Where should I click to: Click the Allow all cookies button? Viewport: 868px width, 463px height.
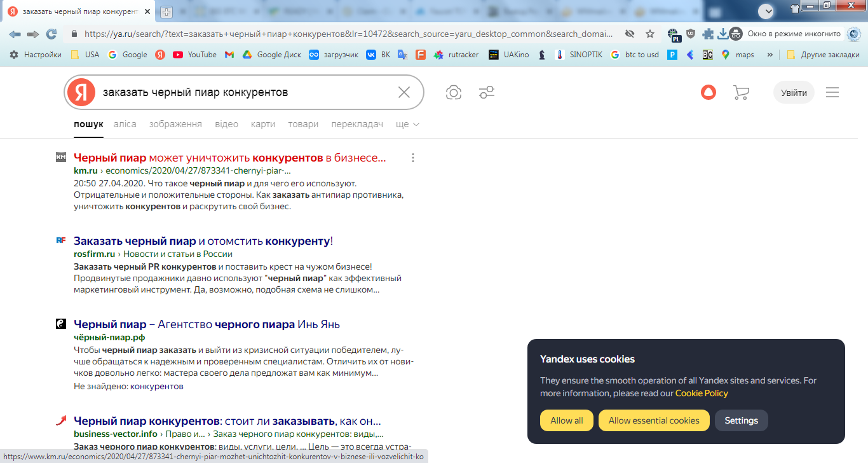point(567,420)
